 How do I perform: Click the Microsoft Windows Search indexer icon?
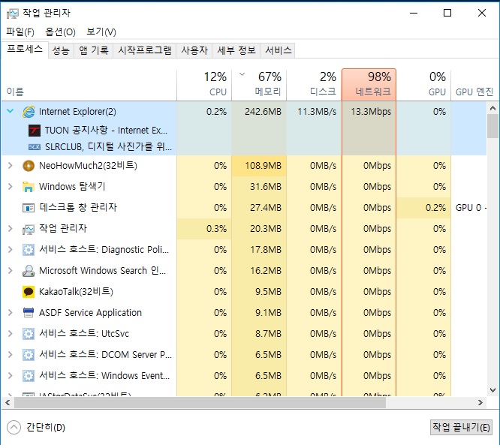(x=29, y=271)
